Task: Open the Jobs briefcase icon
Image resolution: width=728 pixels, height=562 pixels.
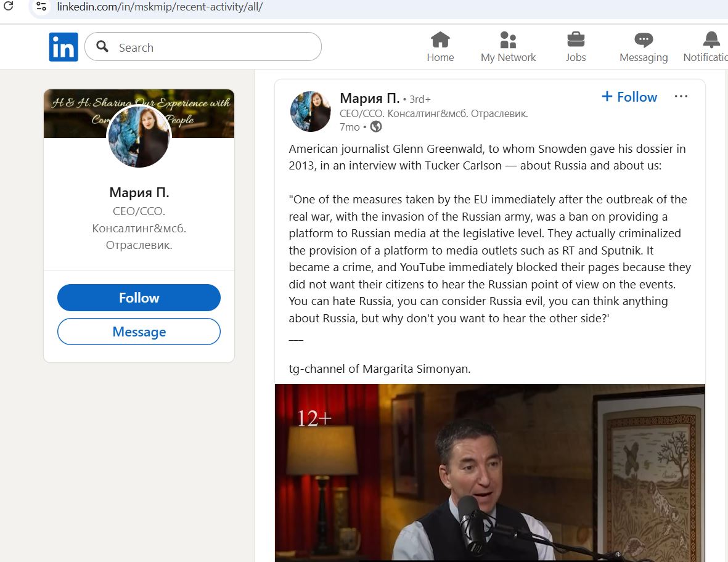Action: click(x=576, y=40)
